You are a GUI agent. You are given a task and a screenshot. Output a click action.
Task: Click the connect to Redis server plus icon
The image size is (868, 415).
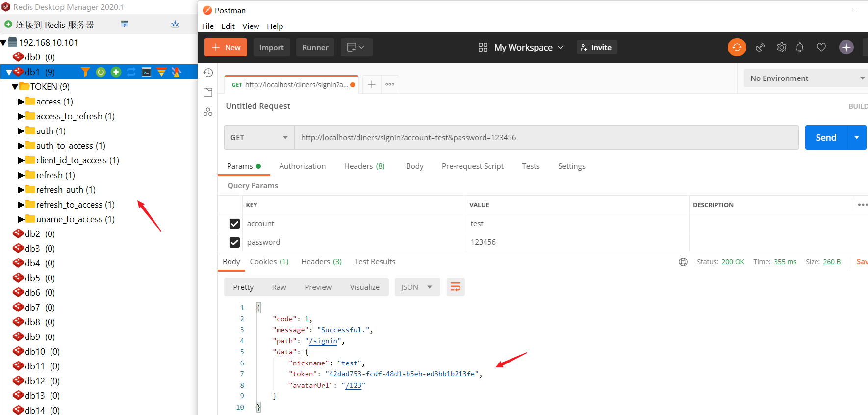[8, 24]
